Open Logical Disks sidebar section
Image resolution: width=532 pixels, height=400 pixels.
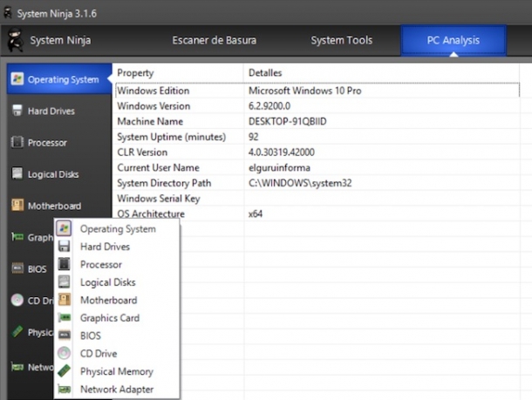[59, 174]
